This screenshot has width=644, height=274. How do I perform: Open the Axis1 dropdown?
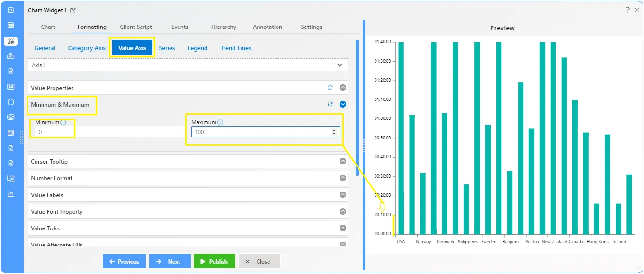(188, 65)
